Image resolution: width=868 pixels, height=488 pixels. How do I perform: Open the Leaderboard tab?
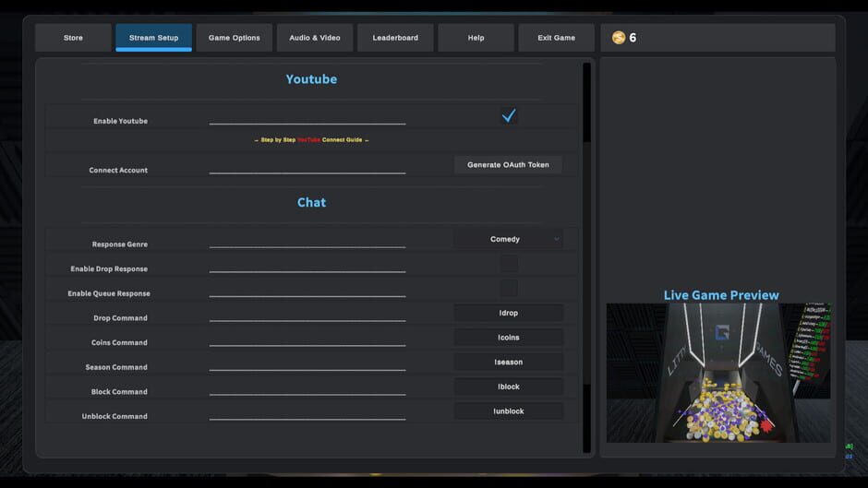point(395,38)
